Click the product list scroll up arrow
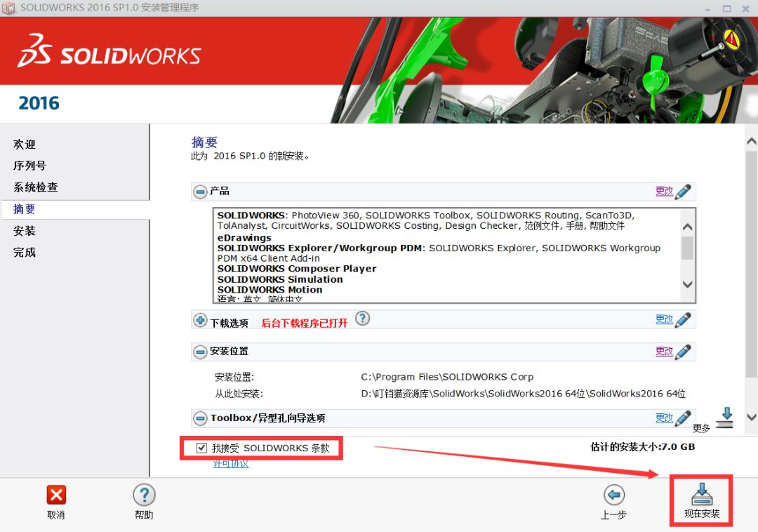Image resolution: width=758 pixels, height=532 pixels. [x=687, y=227]
